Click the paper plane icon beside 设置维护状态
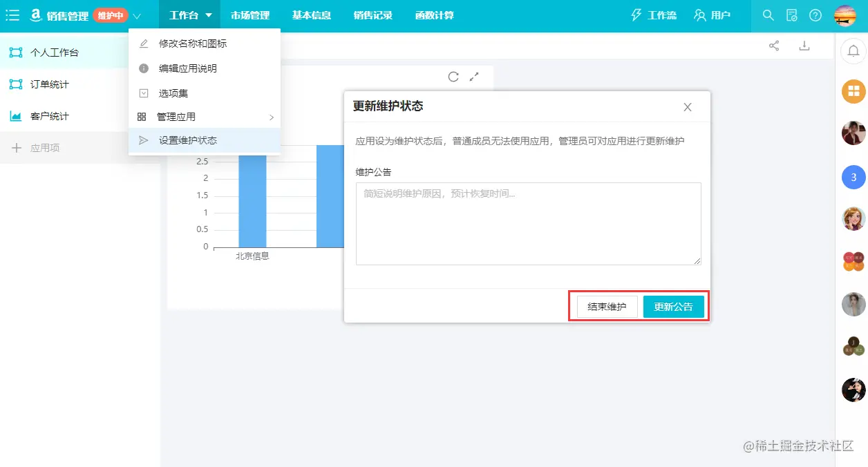Image resolution: width=868 pixels, height=467 pixels. click(x=144, y=140)
